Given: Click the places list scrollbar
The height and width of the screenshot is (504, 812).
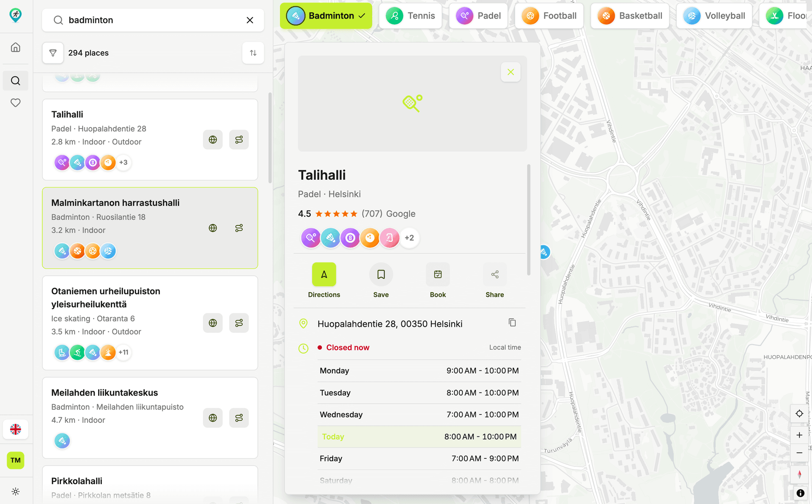Looking at the screenshot, I should (270, 138).
